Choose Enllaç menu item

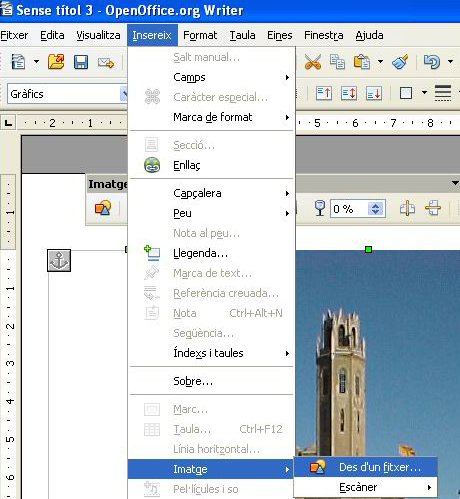pyautogui.click(x=211, y=165)
